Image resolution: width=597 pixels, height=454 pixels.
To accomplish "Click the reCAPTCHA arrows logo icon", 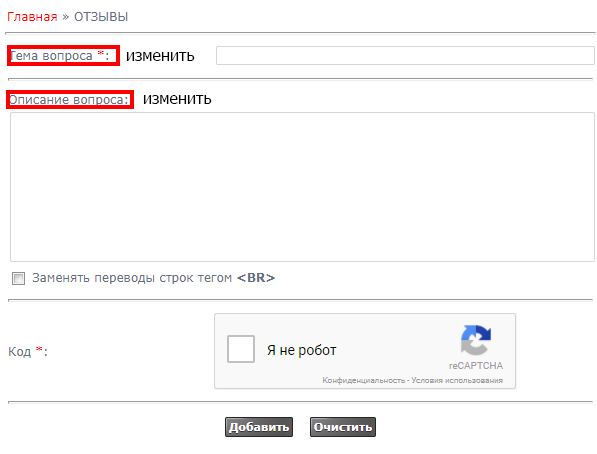I will 476,340.
